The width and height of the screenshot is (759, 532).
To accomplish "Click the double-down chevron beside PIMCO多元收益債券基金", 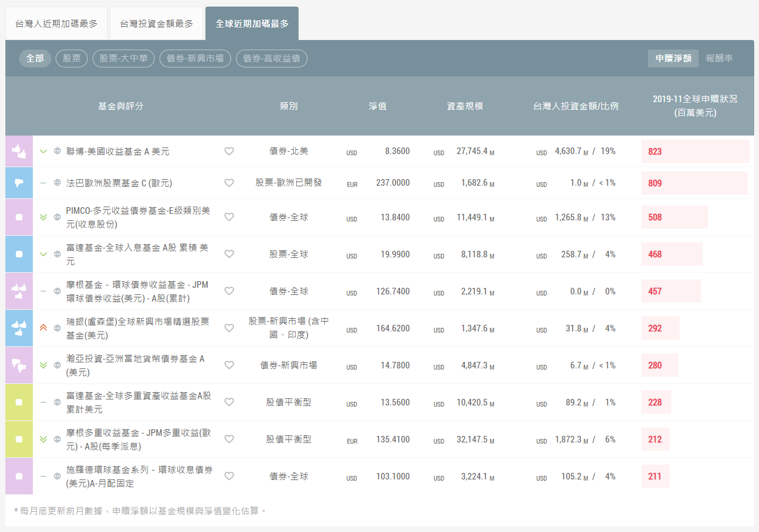I will (x=42, y=217).
